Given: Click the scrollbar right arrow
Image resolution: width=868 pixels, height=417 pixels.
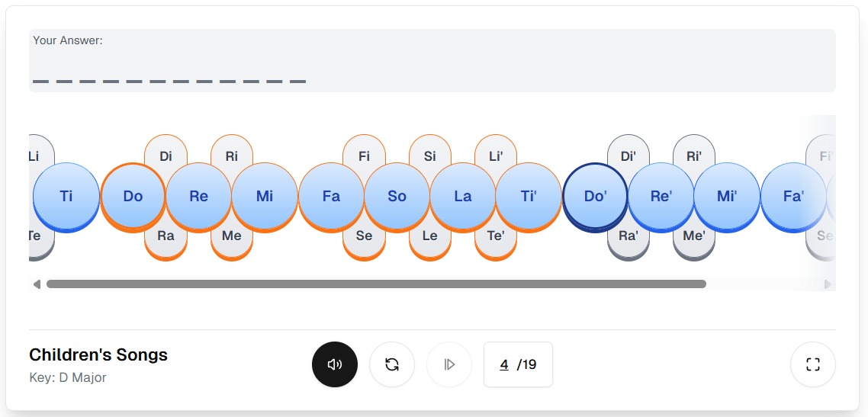Looking at the screenshot, I should [x=828, y=284].
